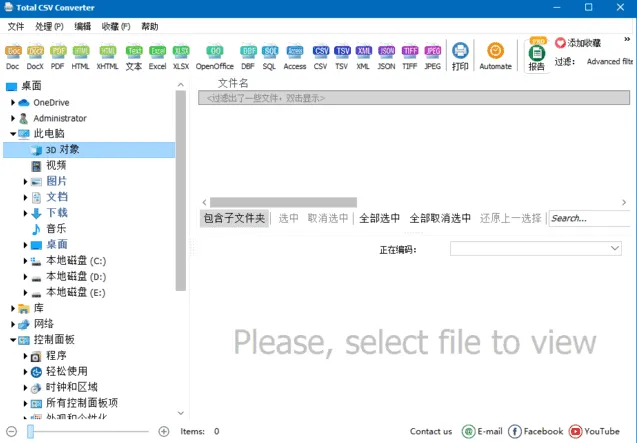Expand the OneDrive tree node
The height and width of the screenshot is (443, 637).
pos(13,102)
